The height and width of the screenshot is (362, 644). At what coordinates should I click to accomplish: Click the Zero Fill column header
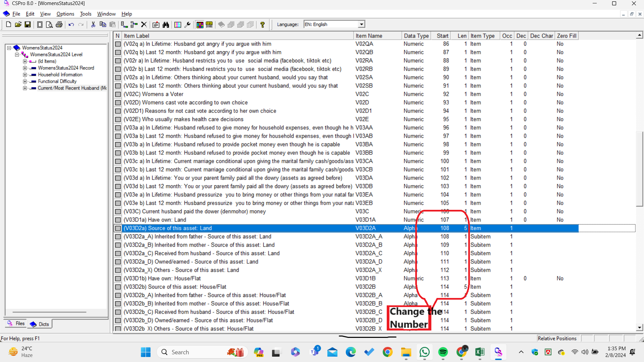(567, 36)
